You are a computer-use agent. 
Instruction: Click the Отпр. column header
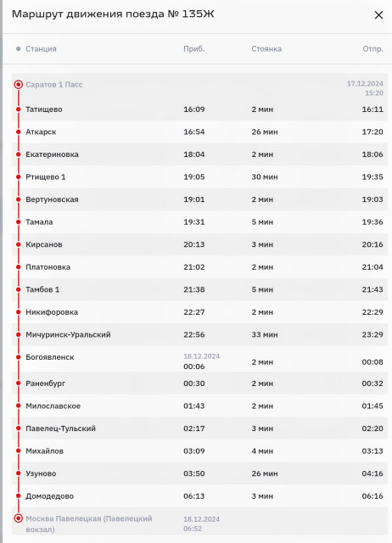pyautogui.click(x=373, y=49)
